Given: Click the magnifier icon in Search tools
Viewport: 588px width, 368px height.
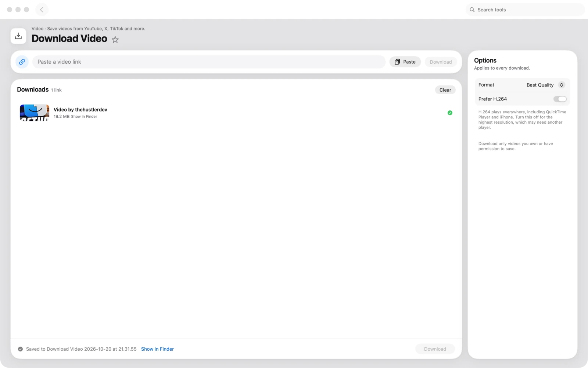Looking at the screenshot, I should point(472,10).
